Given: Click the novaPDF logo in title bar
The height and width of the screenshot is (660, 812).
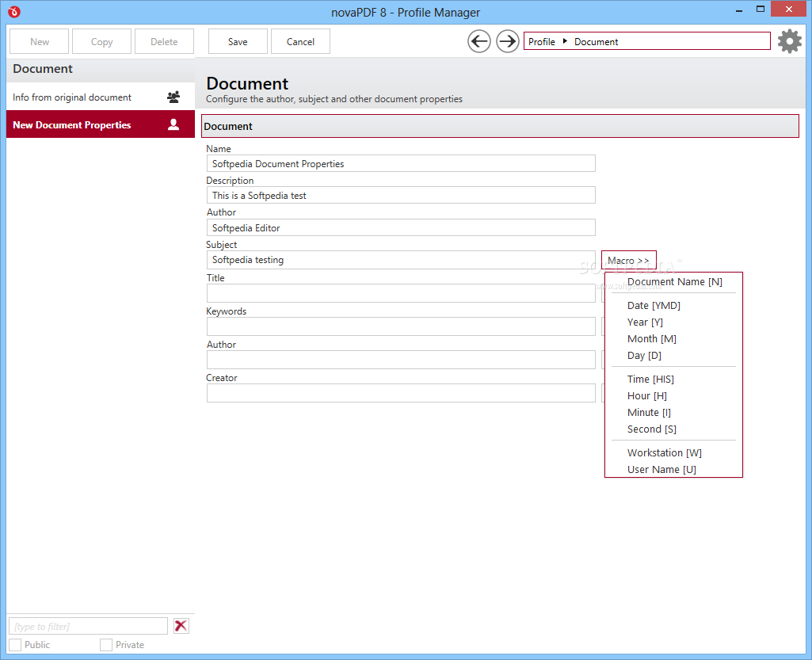Looking at the screenshot, I should point(14,11).
